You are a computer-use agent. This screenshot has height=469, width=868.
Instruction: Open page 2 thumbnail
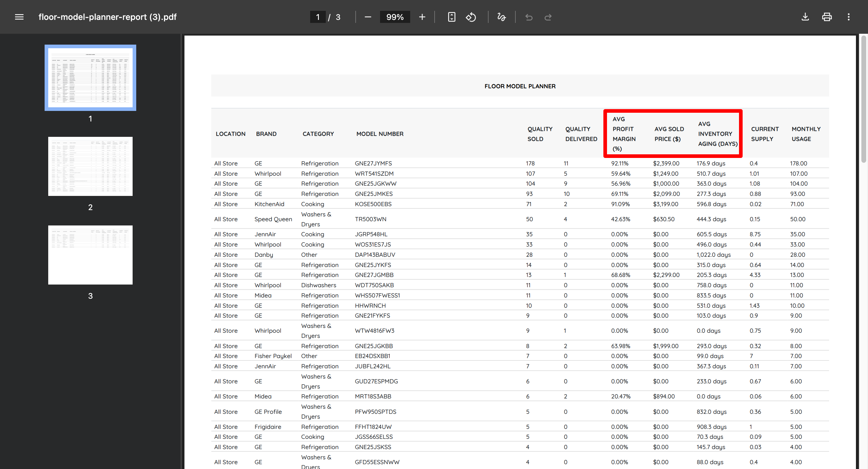90,166
